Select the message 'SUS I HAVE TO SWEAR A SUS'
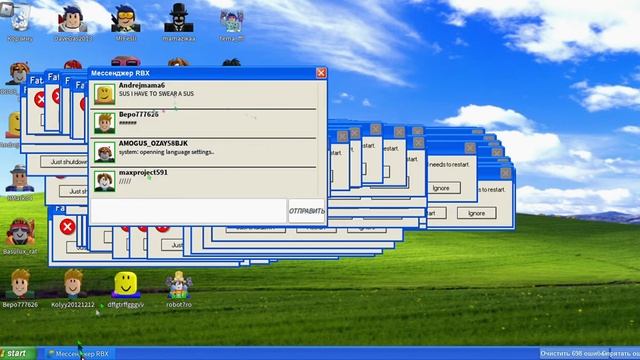This screenshot has width=640, height=360. (156, 93)
